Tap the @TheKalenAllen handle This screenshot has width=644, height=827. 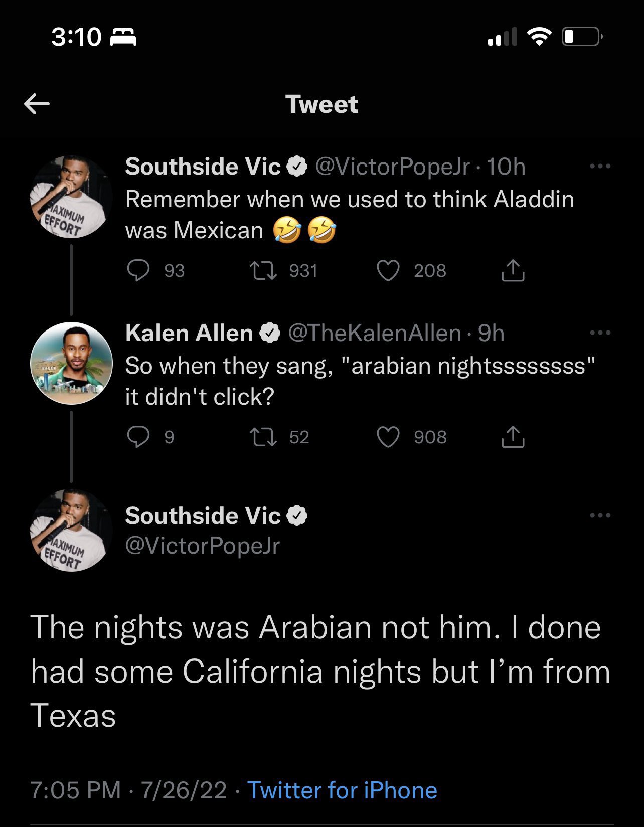[x=374, y=333]
